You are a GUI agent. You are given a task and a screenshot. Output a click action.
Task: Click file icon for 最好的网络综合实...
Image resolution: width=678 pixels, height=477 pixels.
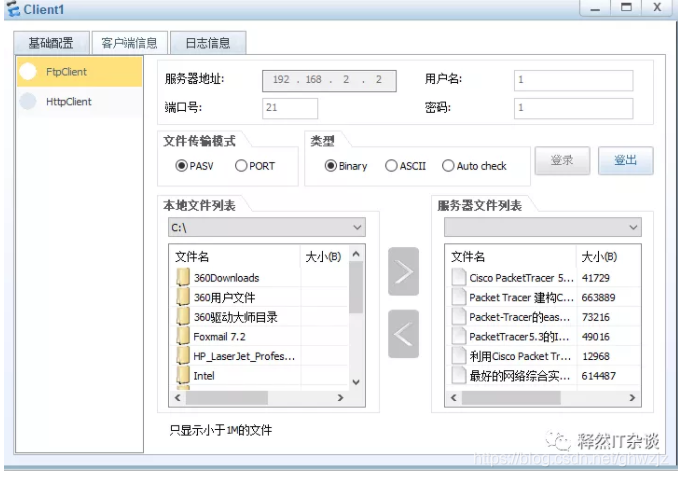(x=458, y=375)
